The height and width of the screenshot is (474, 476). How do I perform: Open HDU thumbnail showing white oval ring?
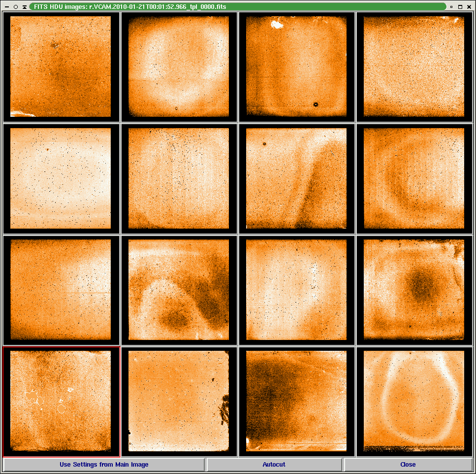414,402
